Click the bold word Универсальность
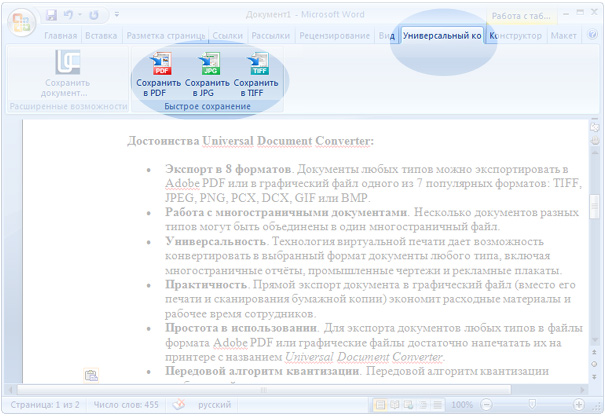 pyautogui.click(x=215, y=241)
